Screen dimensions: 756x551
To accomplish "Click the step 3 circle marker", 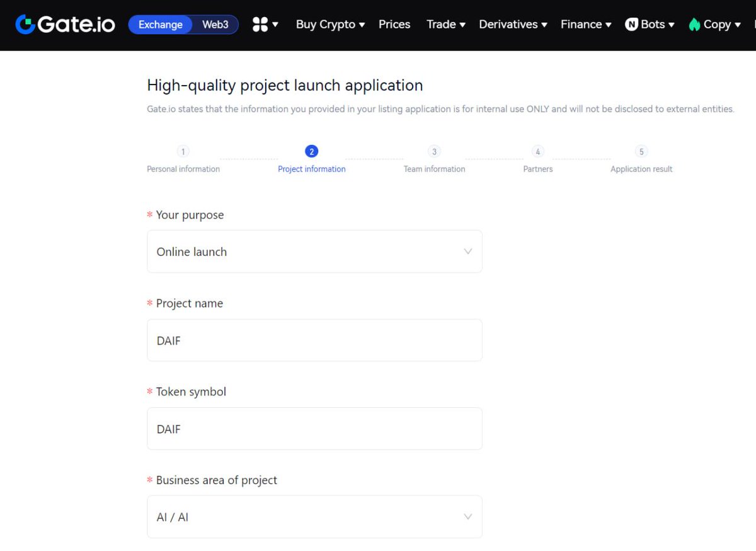I will (434, 151).
